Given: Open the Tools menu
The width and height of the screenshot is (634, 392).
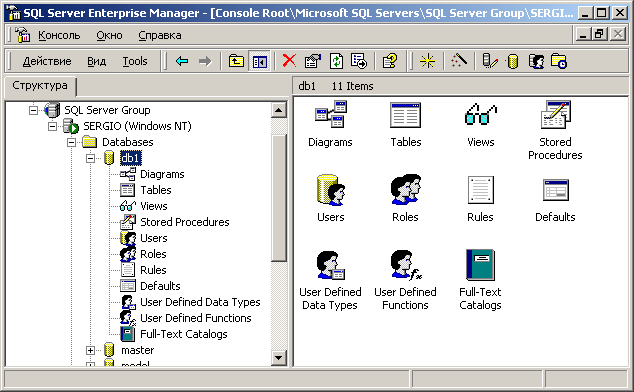Looking at the screenshot, I should (x=135, y=61).
